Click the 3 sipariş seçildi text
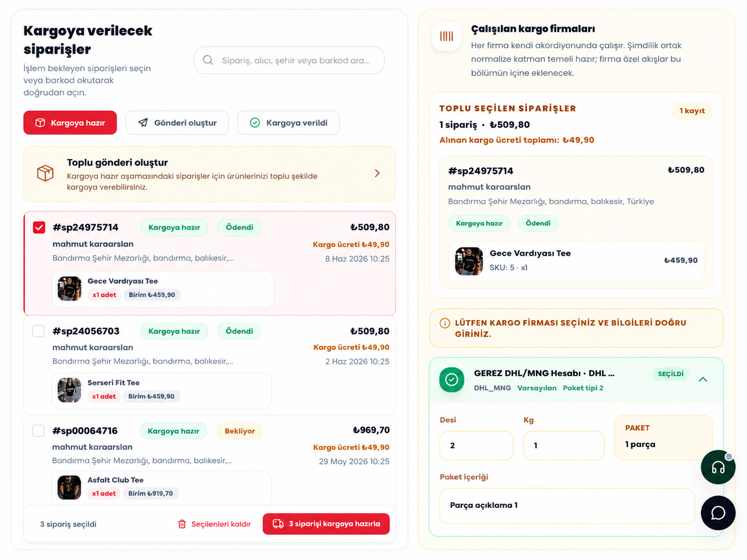 68,524
